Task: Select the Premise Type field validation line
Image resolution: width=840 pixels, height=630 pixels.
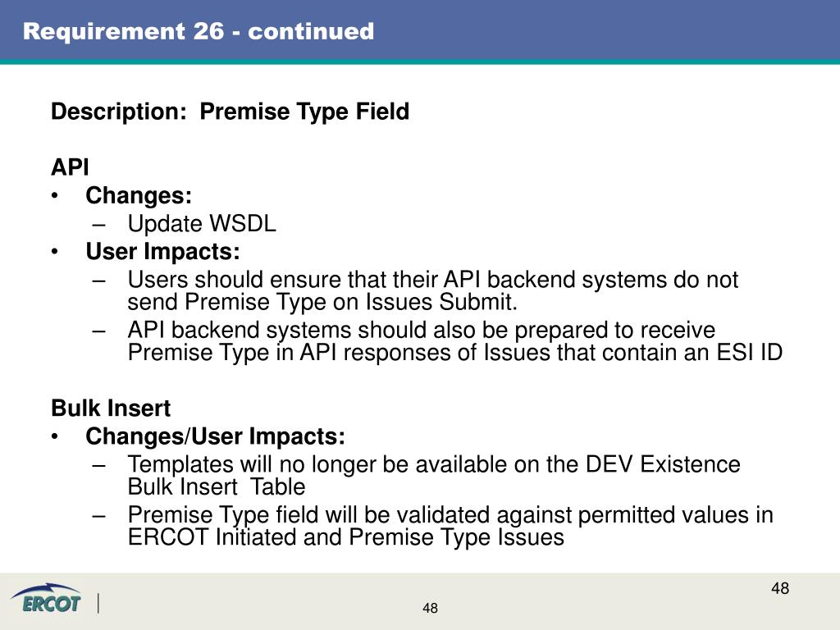Action: (450, 515)
